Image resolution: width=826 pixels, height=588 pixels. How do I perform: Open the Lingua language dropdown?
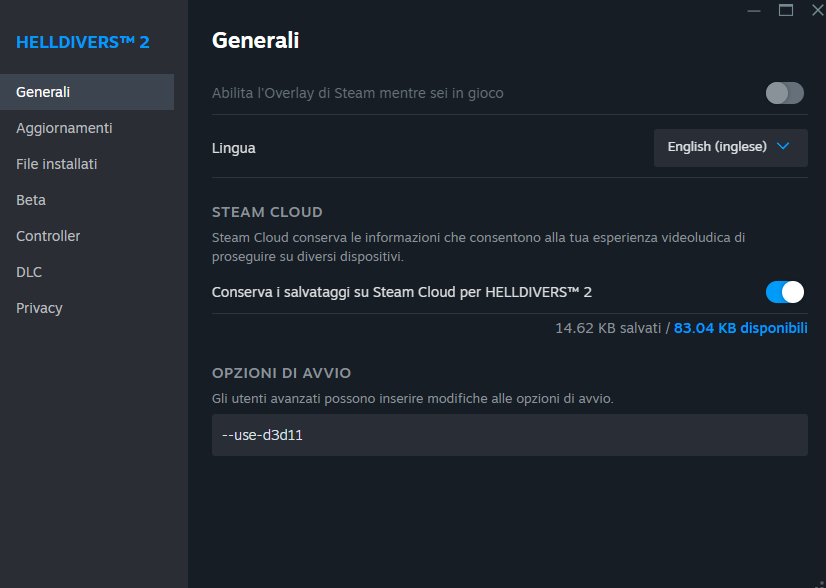pyautogui.click(x=730, y=147)
